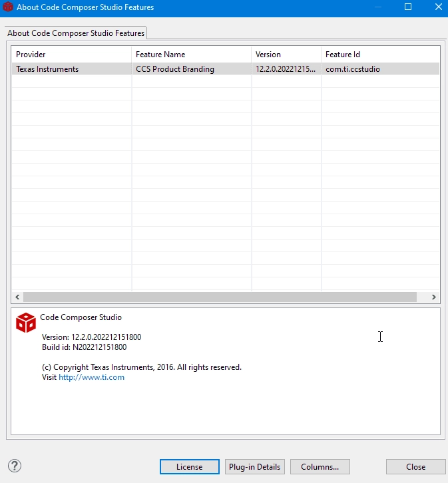Open the Columns... dialog button

320,466
